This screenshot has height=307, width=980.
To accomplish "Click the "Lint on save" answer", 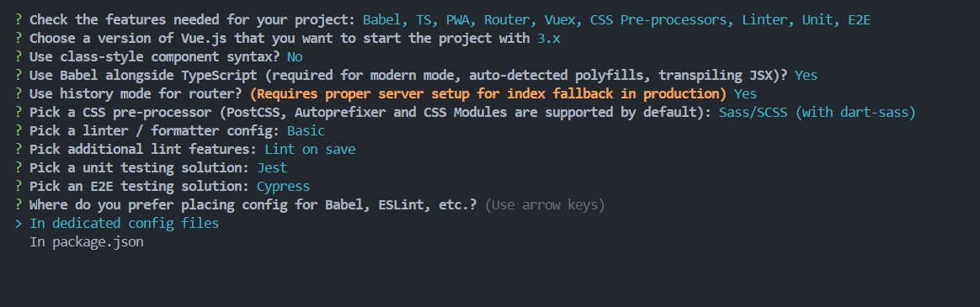I will click(x=310, y=149).
